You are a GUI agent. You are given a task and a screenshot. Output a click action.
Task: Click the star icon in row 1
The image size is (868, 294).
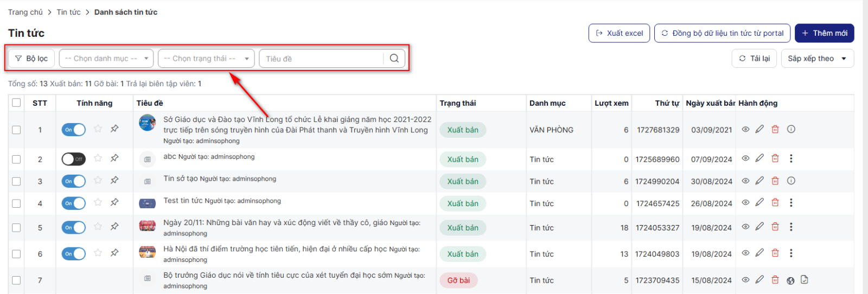(x=98, y=129)
